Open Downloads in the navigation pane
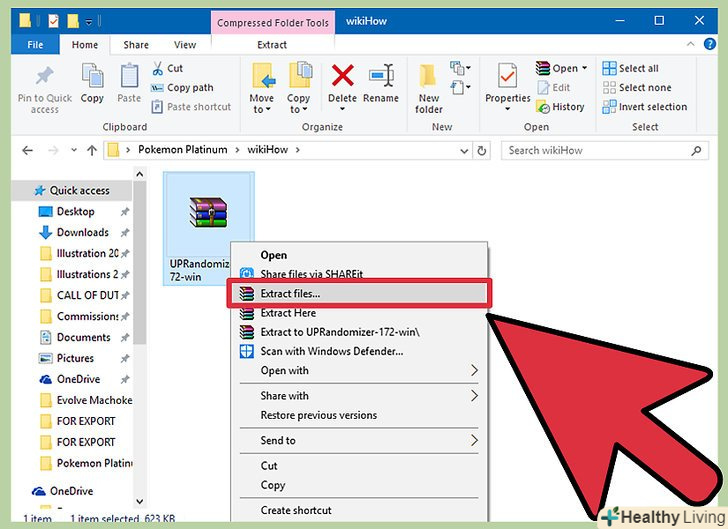This screenshot has height=529, width=728. tap(82, 232)
